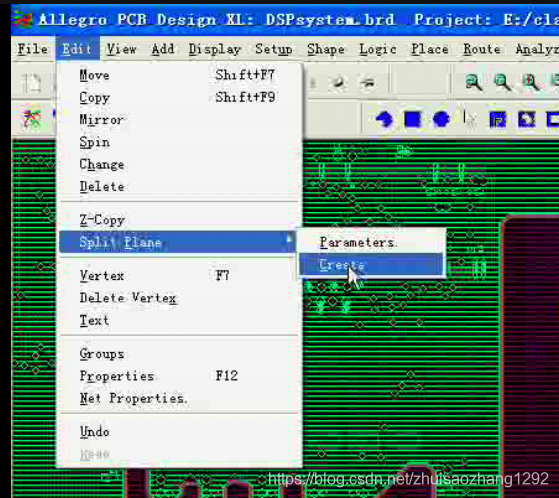Choose Move from the Edit menu

[179, 75]
